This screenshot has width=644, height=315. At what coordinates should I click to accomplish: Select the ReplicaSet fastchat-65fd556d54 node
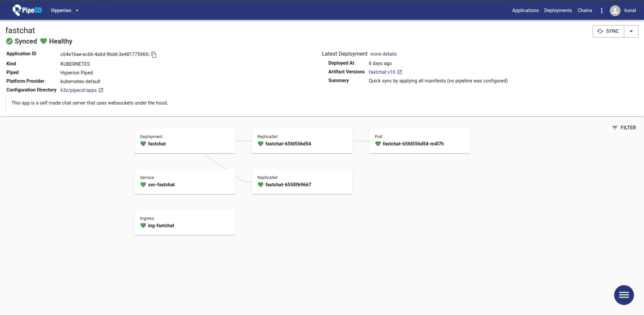point(302,141)
